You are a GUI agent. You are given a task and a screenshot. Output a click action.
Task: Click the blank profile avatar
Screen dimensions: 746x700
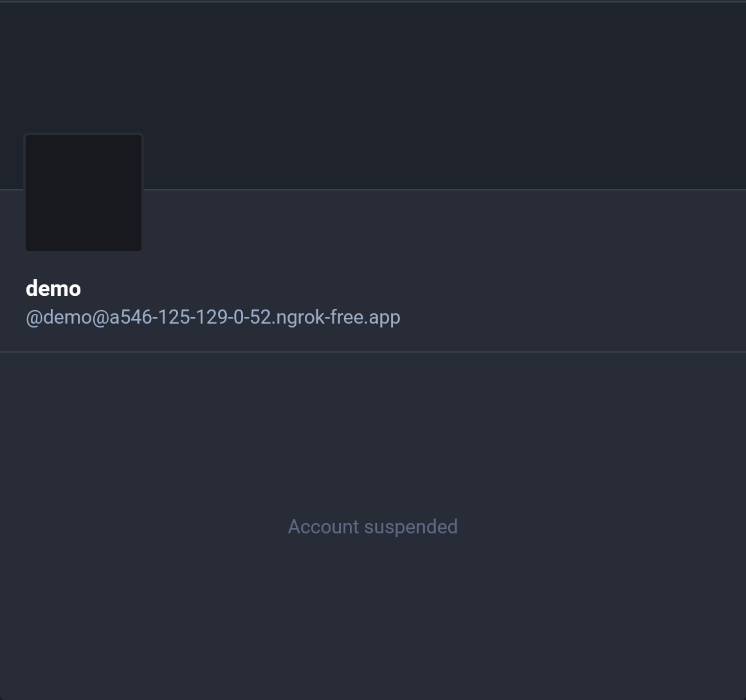pos(84,192)
